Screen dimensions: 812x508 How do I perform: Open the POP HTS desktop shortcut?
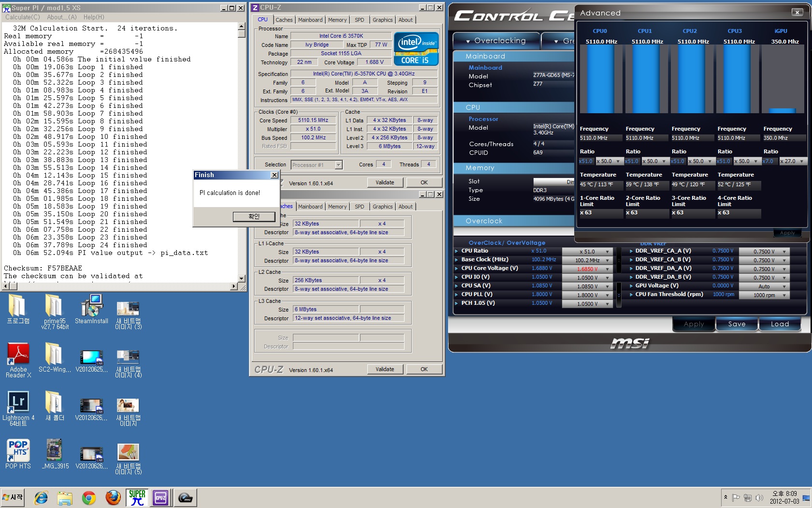click(x=18, y=454)
